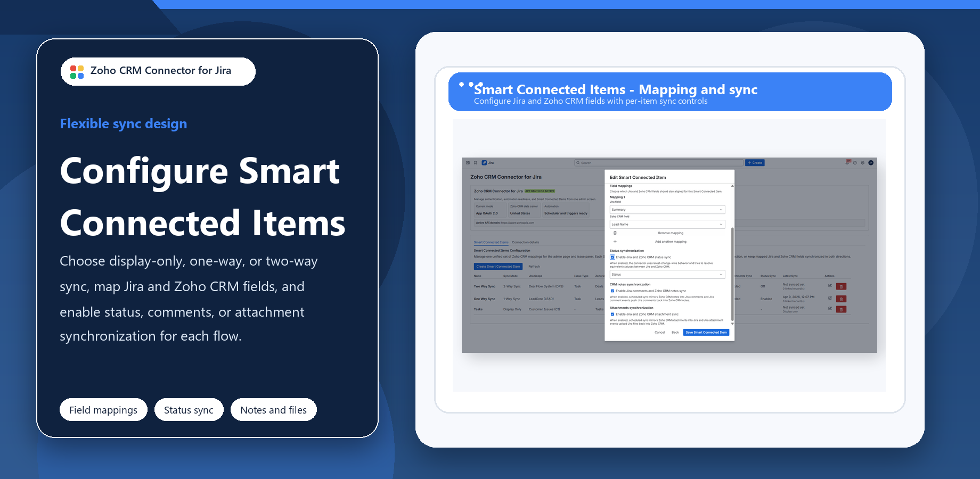This screenshot has width=980, height=479.
Task: Click the notifications bell icon in Jira navbar
Action: 847,163
